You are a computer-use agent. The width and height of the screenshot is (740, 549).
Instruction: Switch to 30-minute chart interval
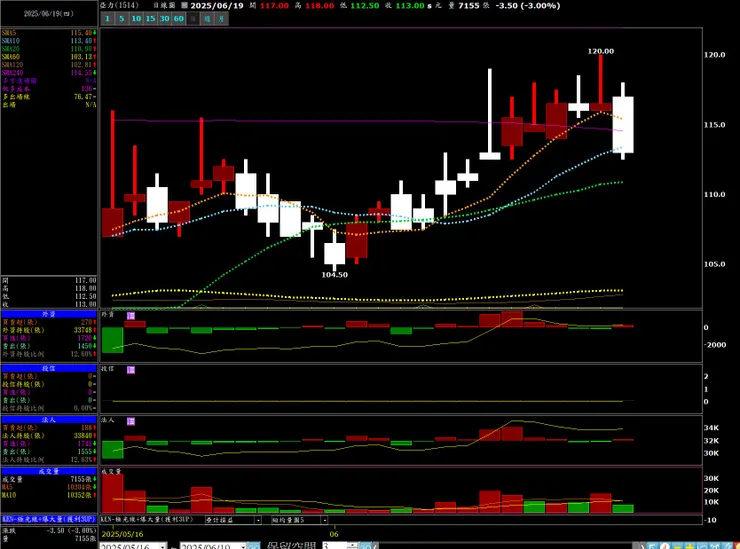point(164,19)
